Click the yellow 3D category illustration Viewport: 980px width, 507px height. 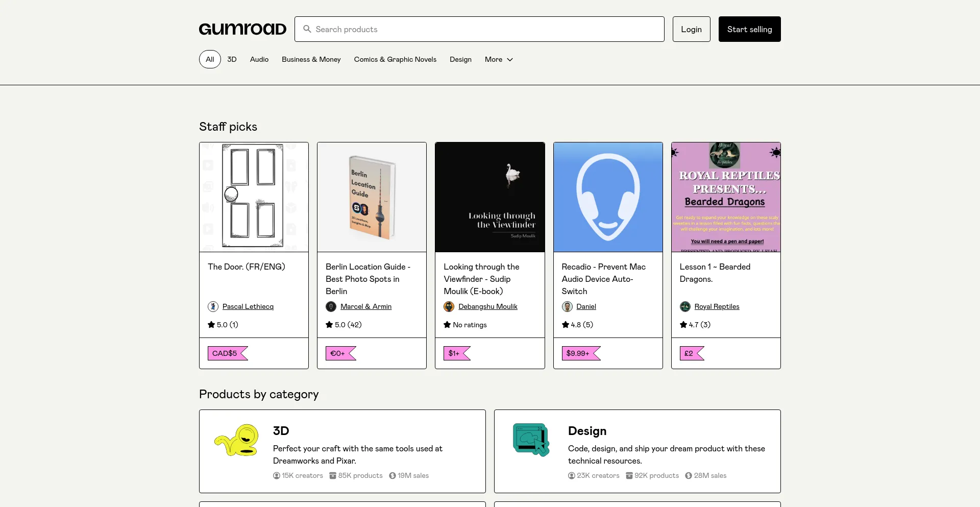pyautogui.click(x=236, y=440)
